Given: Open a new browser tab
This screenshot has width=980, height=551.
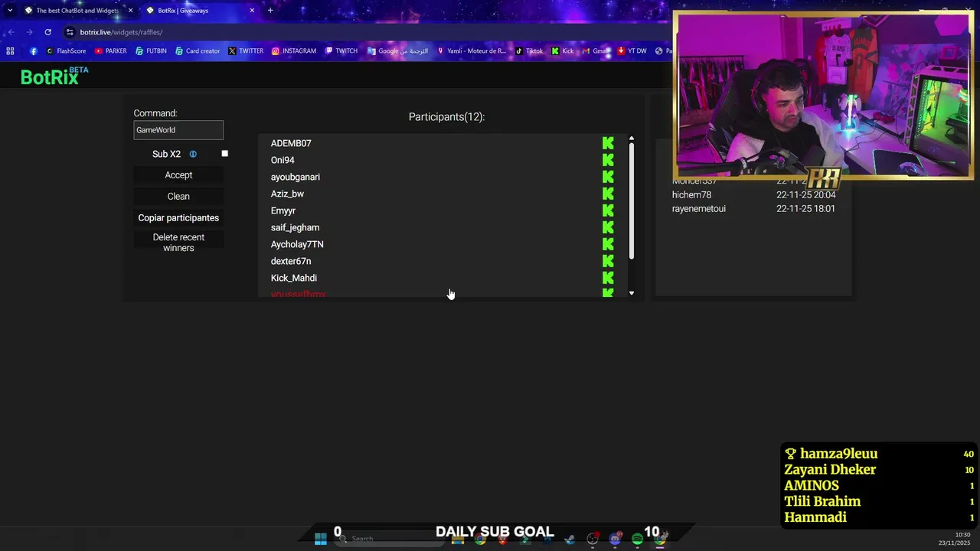Looking at the screenshot, I should point(270,11).
